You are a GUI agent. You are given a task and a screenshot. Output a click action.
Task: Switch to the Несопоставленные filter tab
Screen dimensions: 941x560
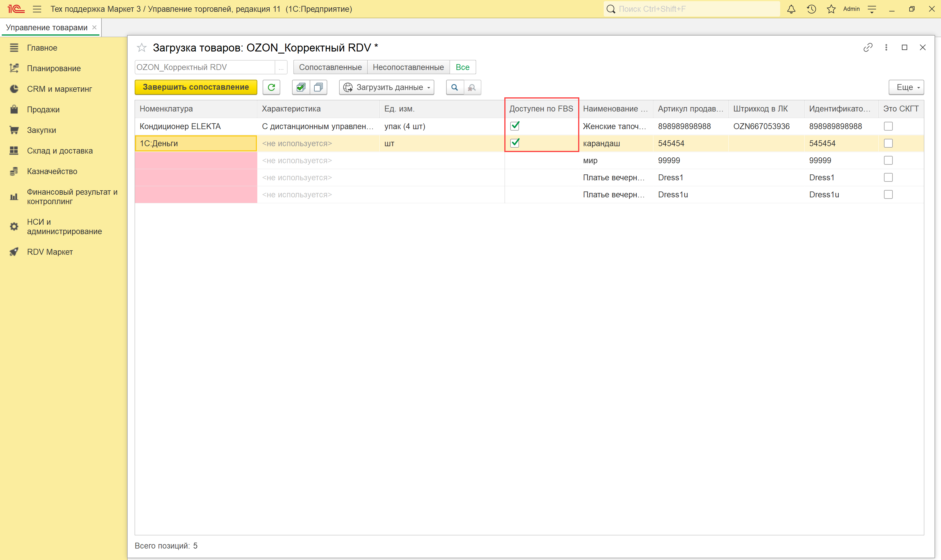408,67
